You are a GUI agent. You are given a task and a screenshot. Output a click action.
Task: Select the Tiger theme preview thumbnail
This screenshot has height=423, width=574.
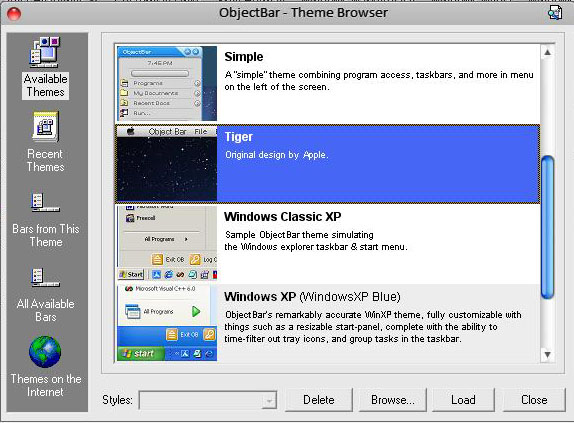point(167,164)
